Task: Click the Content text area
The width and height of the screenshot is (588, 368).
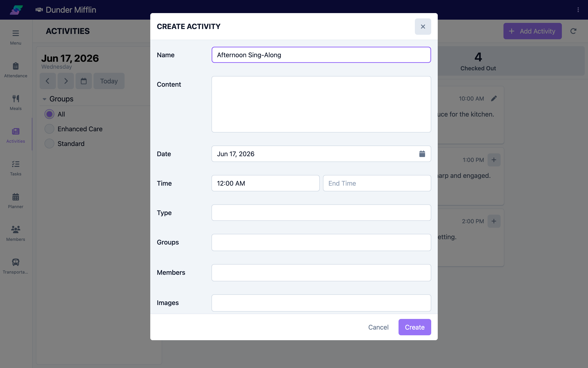Action: click(321, 104)
